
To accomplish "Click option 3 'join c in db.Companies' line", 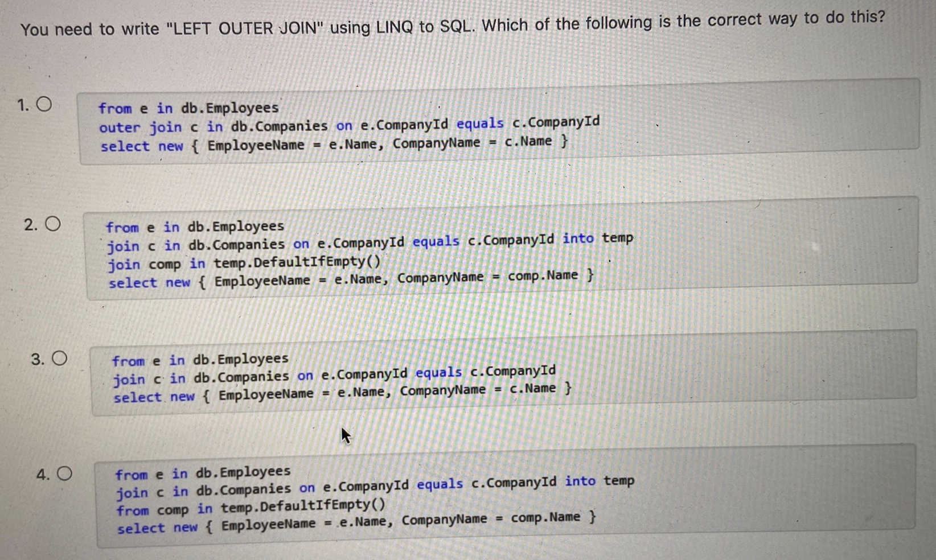I will coord(334,374).
